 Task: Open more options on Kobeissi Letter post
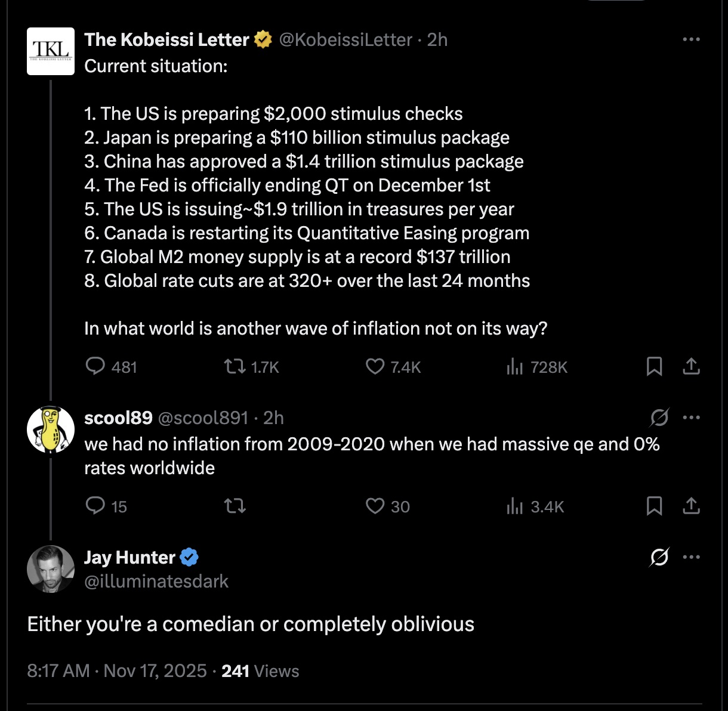tap(691, 39)
